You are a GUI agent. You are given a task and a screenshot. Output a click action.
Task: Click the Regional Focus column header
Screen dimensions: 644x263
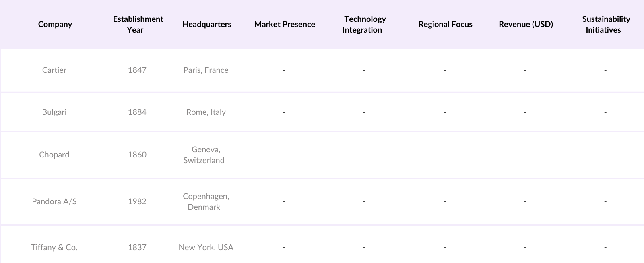pos(445,24)
